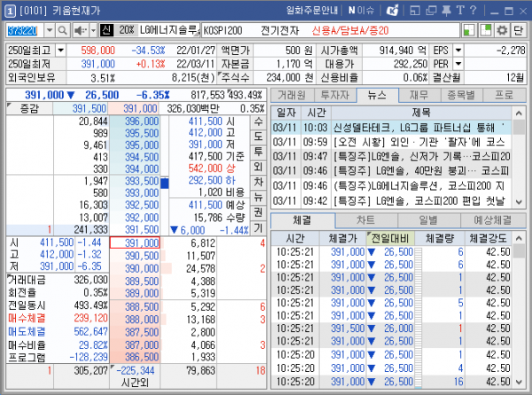The image size is (532, 395).
Task: Open the gear settings icon
Action: tap(502, 30)
